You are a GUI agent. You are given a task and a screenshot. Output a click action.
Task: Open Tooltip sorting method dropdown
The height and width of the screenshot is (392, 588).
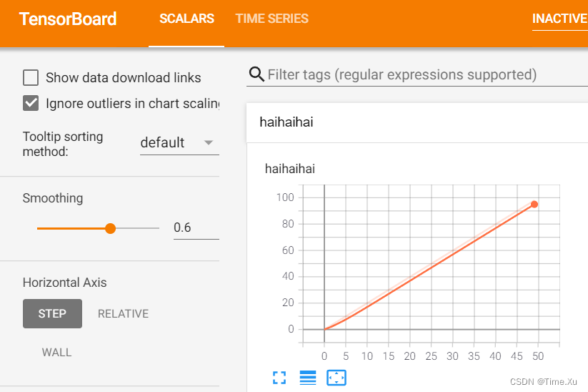coord(179,142)
